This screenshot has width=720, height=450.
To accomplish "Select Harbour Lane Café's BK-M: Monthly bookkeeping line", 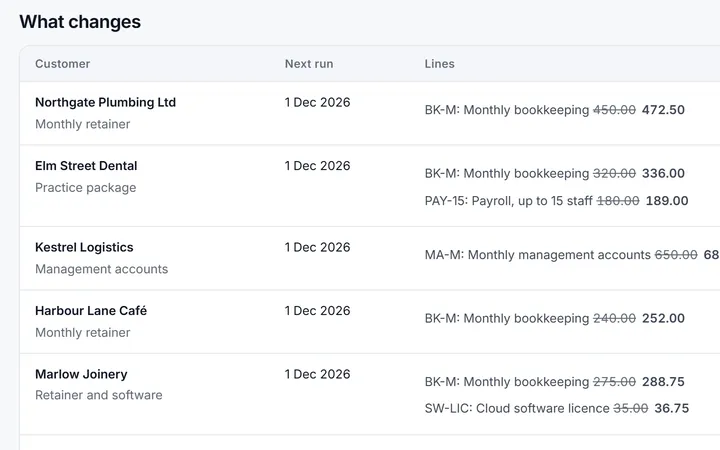I will 507,318.
